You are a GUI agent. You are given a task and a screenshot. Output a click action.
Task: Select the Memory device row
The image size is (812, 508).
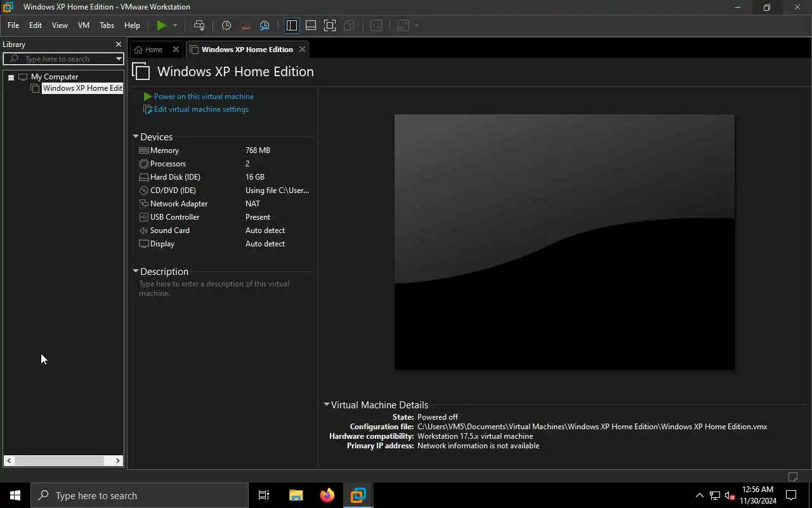[x=223, y=150]
